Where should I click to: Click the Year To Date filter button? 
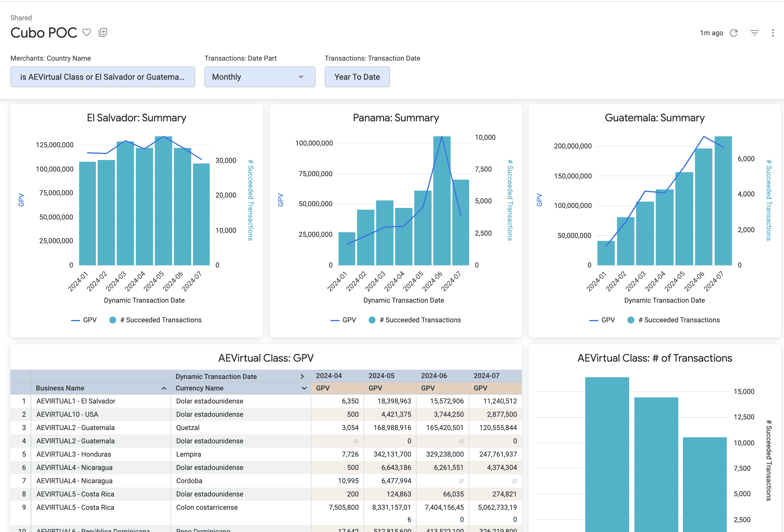click(357, 77)
